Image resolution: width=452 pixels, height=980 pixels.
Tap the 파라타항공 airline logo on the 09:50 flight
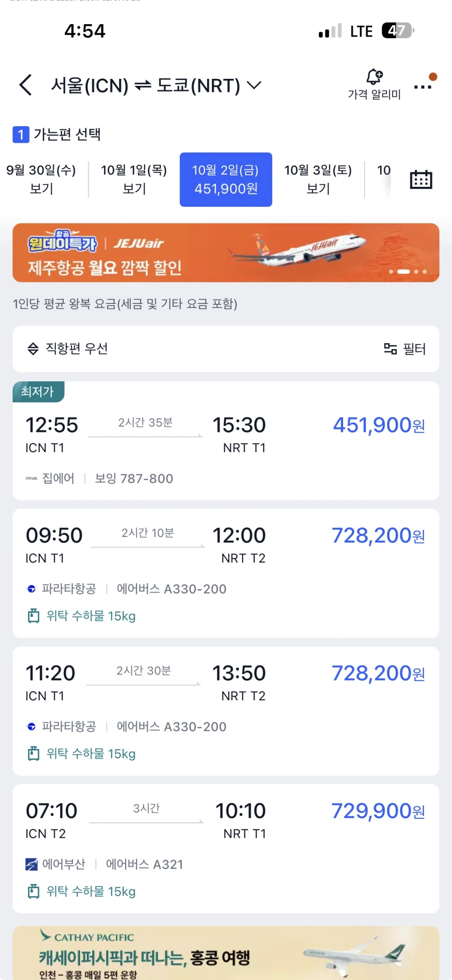(x=31, y=588)
